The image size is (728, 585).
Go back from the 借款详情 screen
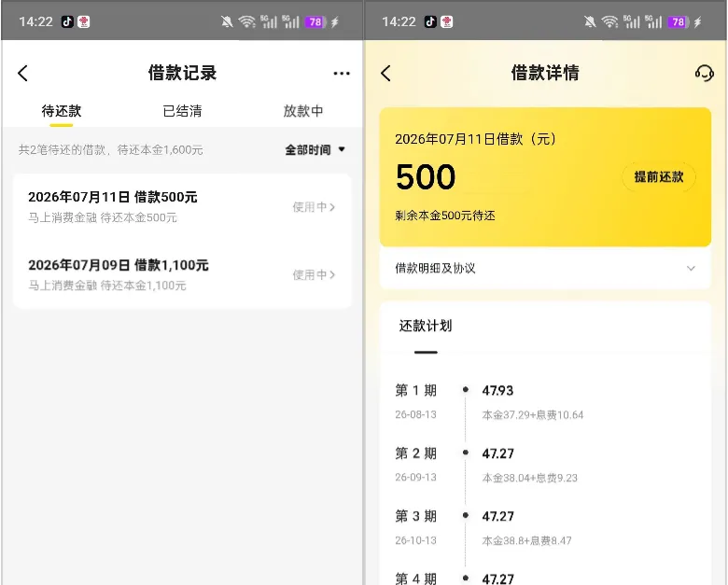point(385,74)
